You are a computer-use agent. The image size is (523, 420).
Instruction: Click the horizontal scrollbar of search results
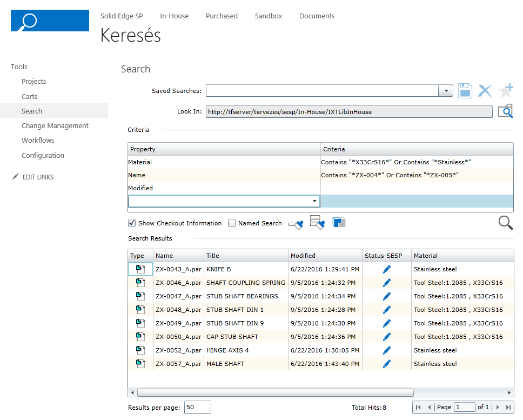click(276, 392)
